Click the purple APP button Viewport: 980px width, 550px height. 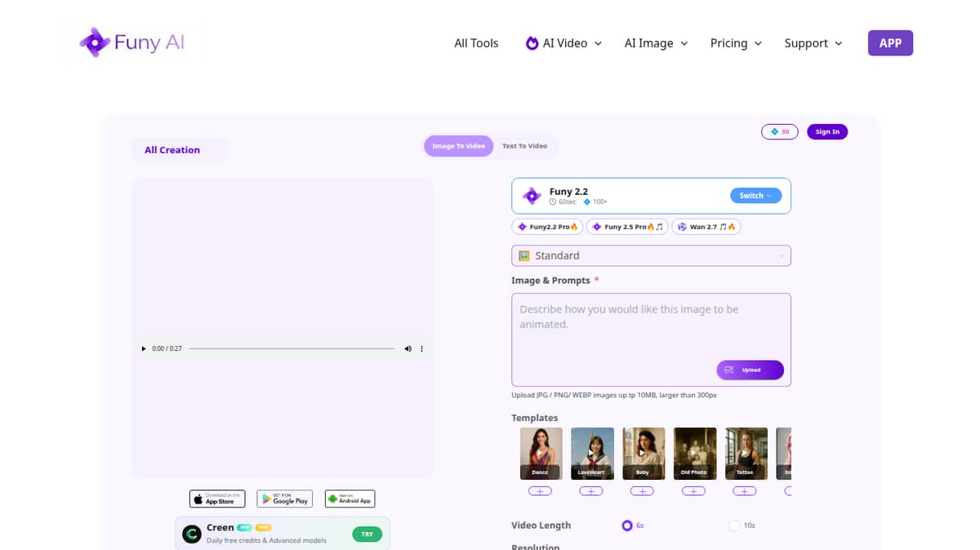[890, 43]
